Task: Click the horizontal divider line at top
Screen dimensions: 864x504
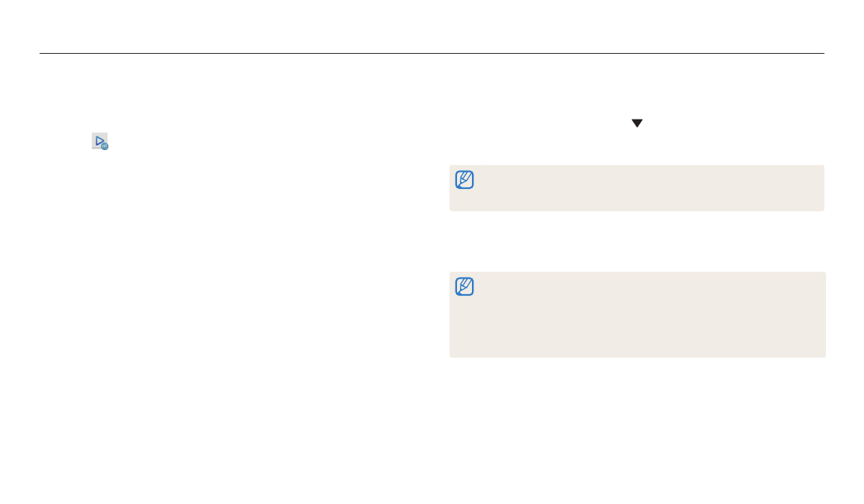Action: [432, 54]
